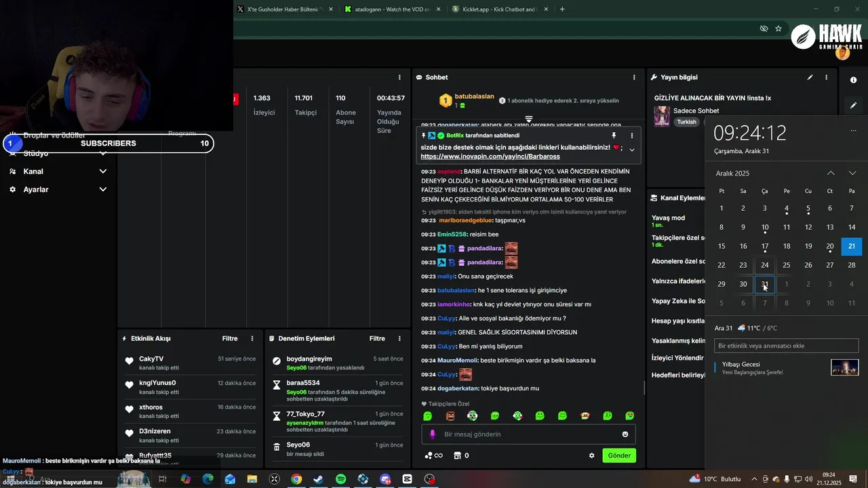This screenshot has width=868, height=488.
Task: Open the Seyo06 deleted message entry
Action: 337,449
